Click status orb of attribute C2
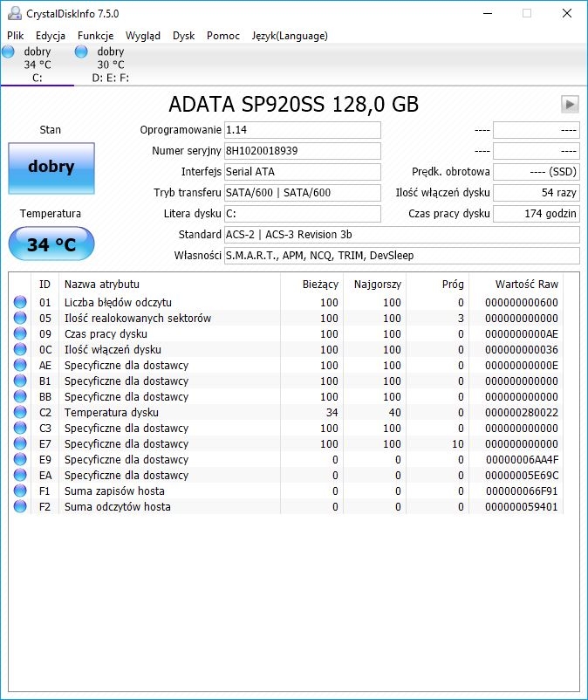The height and width of the screenshot is (700, 588). point(20,412)
